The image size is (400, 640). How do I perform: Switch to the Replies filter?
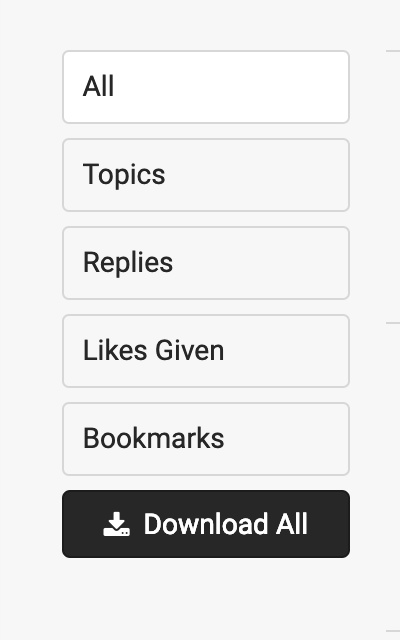pyautogui.click(x=206, y=263)
